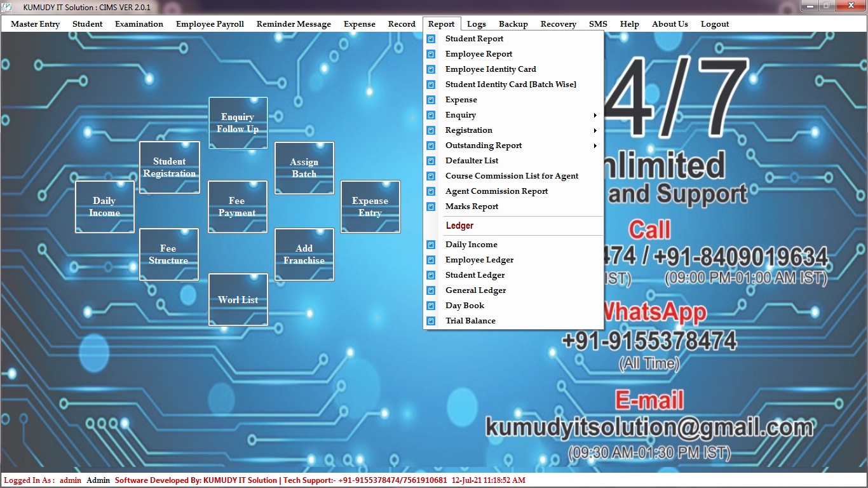Select the Fee Payment tile
868x488 pixels.
click(238, 207)
